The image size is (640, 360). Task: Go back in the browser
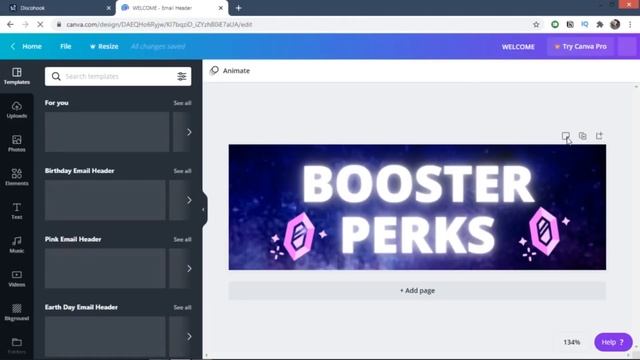click(x=10, y=24)
